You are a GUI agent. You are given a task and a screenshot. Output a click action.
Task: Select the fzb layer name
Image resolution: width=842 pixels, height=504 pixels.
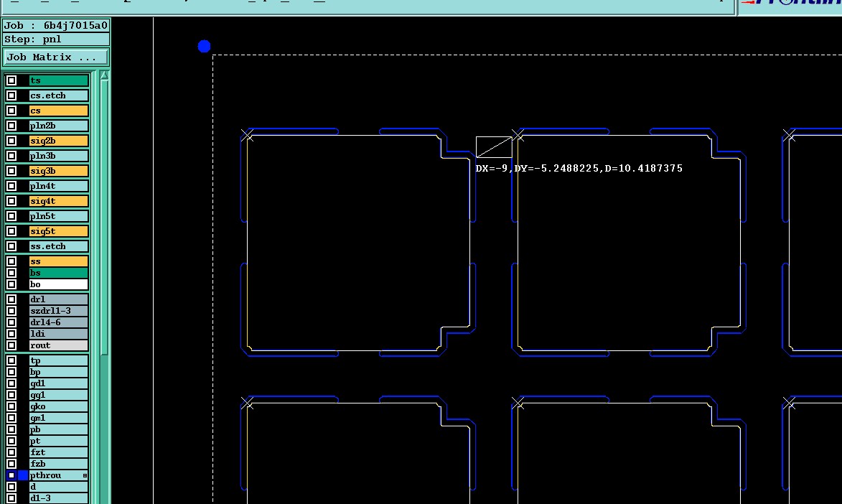[59, 464]
